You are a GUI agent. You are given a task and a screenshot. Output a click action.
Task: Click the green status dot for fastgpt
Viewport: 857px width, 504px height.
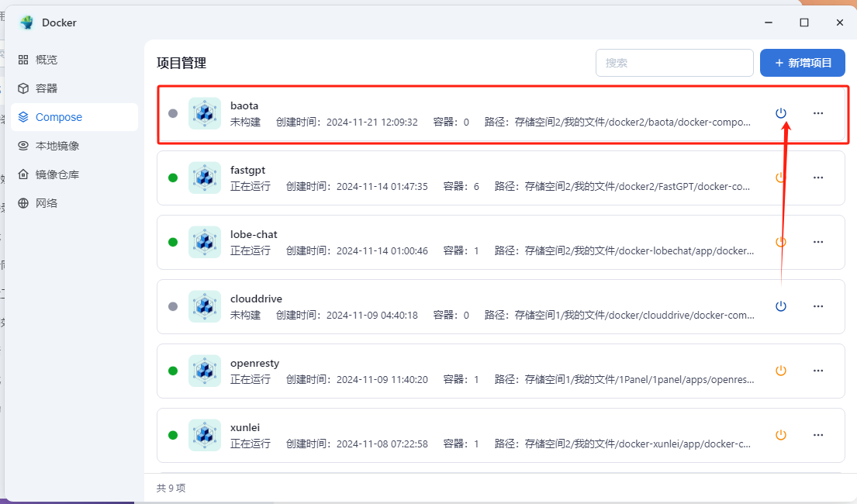click(173, 178)
